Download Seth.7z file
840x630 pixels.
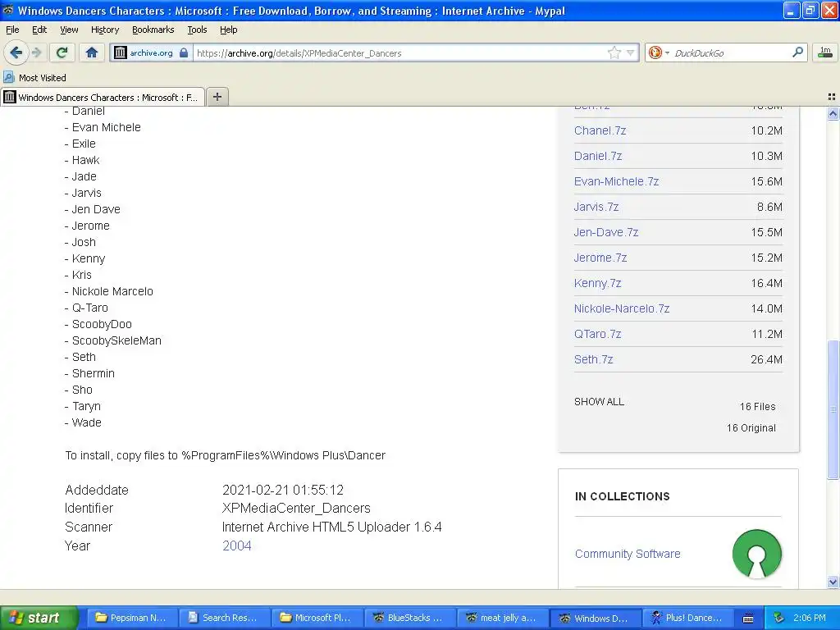593,359
